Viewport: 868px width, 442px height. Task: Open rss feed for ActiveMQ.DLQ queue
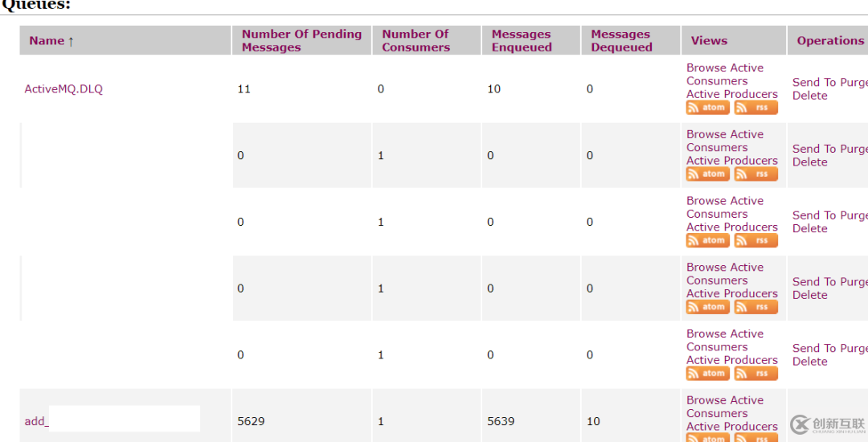[x=755, y=108]
